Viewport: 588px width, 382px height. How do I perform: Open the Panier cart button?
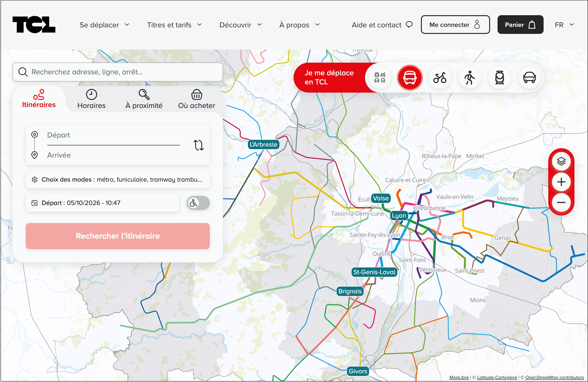click(x=520, y=25)
